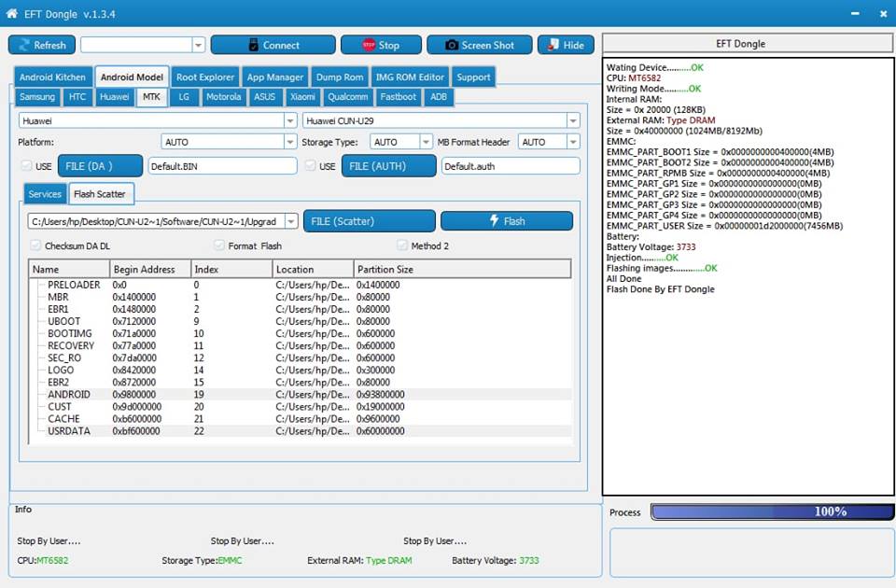Switch to Dump Rom tab

pos(340,77)
